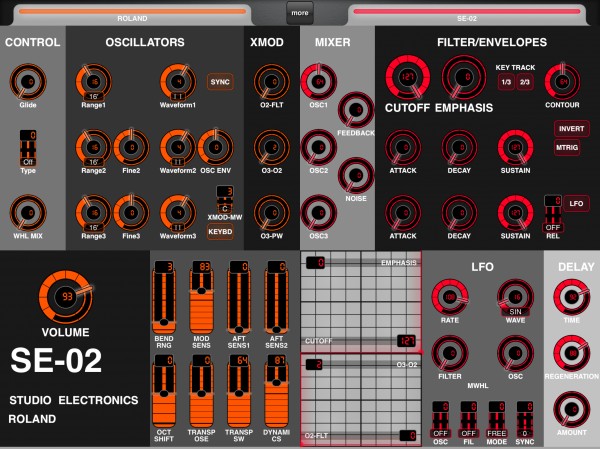
Task: Enable the MTRIG button
Action: pyautogui.click(x=567, y=147)
